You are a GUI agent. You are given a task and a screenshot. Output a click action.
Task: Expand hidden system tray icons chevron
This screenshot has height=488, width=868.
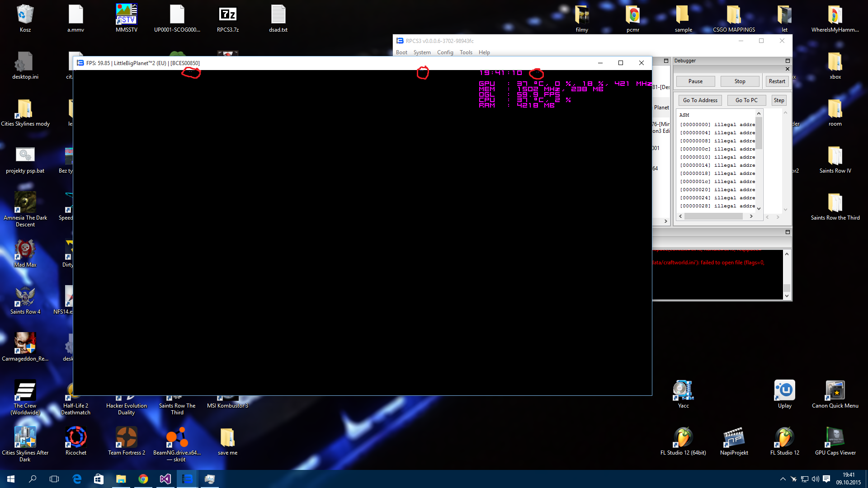coord(783,479)
